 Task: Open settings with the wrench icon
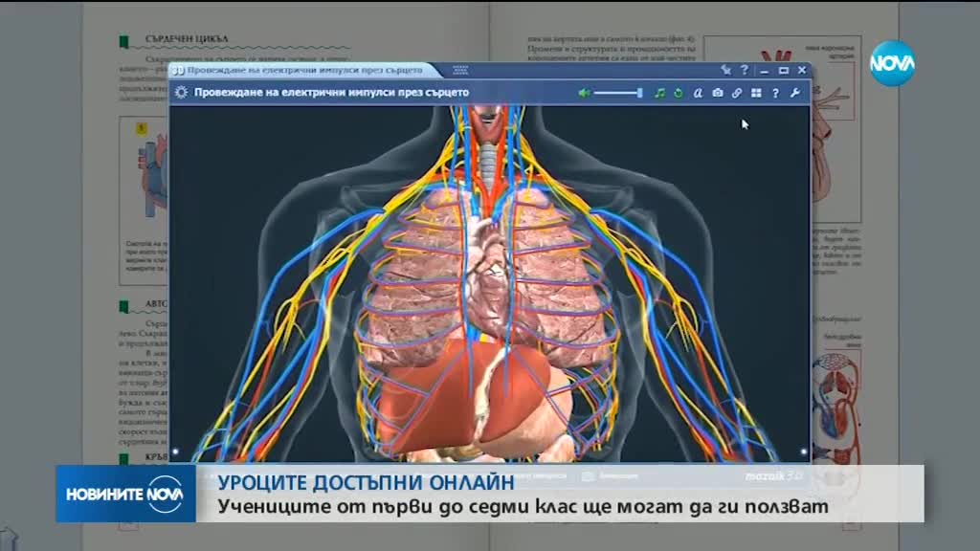795,93
